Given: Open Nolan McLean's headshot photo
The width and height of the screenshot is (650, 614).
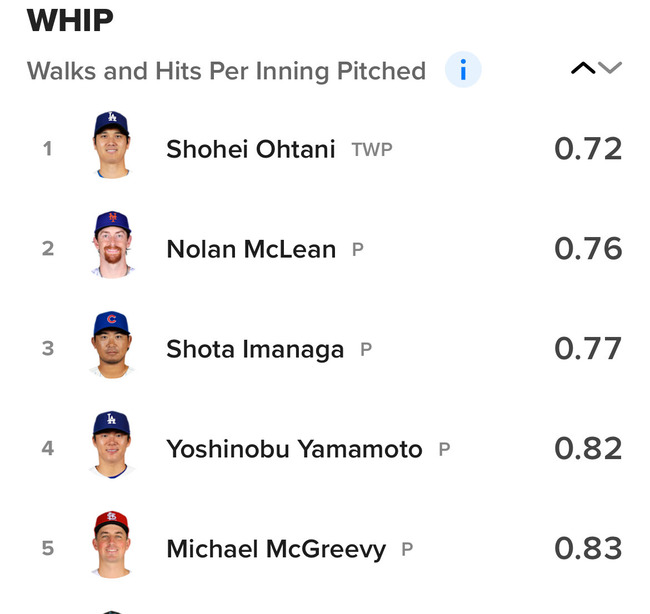Looking at the screenshot, I should pos(111,246).
